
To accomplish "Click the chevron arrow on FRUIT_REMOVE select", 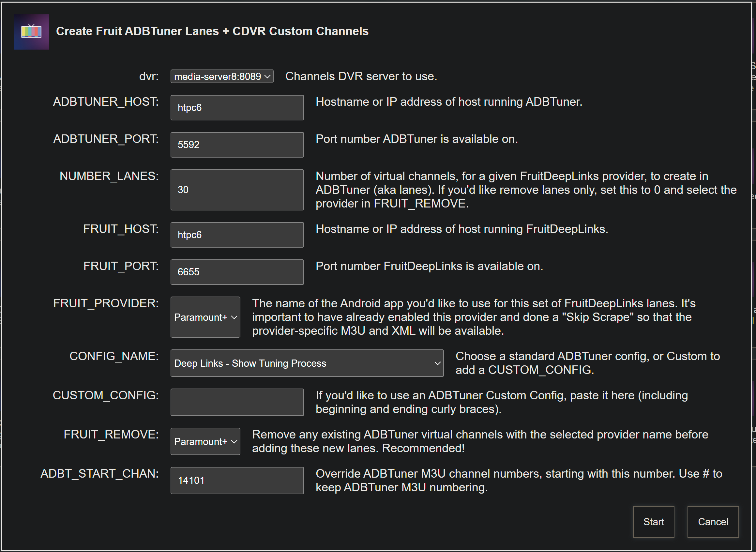I will coord(234,441).
